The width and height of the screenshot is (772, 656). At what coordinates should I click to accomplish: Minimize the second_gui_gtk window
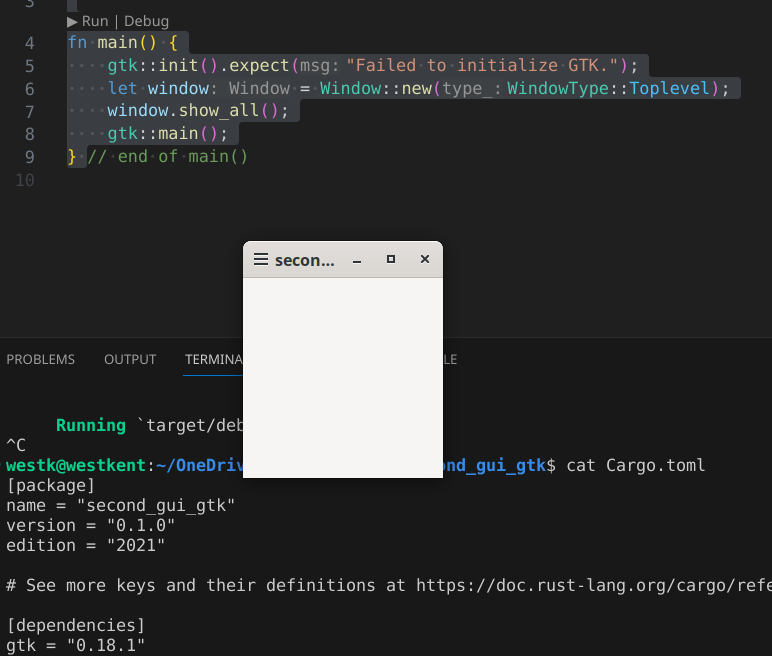click(x=357, y=260)
